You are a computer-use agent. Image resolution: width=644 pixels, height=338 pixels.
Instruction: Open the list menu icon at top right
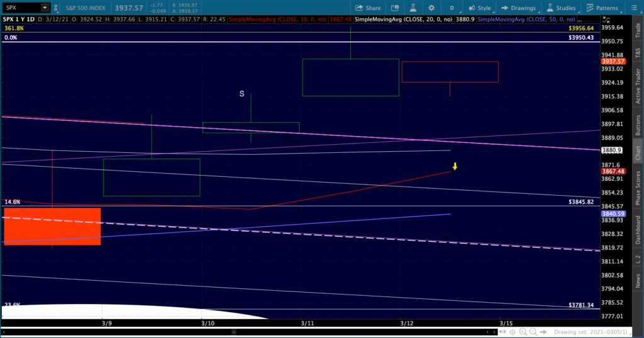[x=634, y=8]
